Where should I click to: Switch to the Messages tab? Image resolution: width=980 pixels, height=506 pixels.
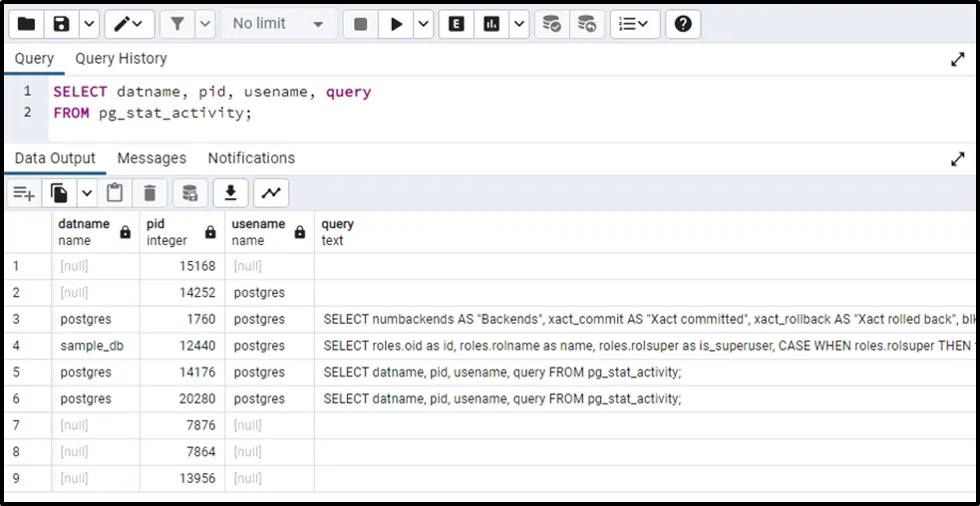pyautogui.click(x=152, y=158)
